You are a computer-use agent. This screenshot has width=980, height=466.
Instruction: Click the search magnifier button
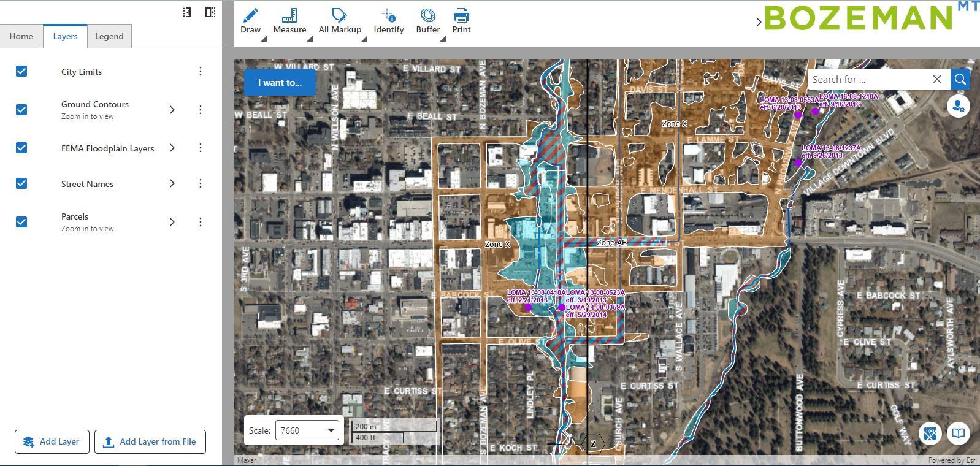click(960, 79)
